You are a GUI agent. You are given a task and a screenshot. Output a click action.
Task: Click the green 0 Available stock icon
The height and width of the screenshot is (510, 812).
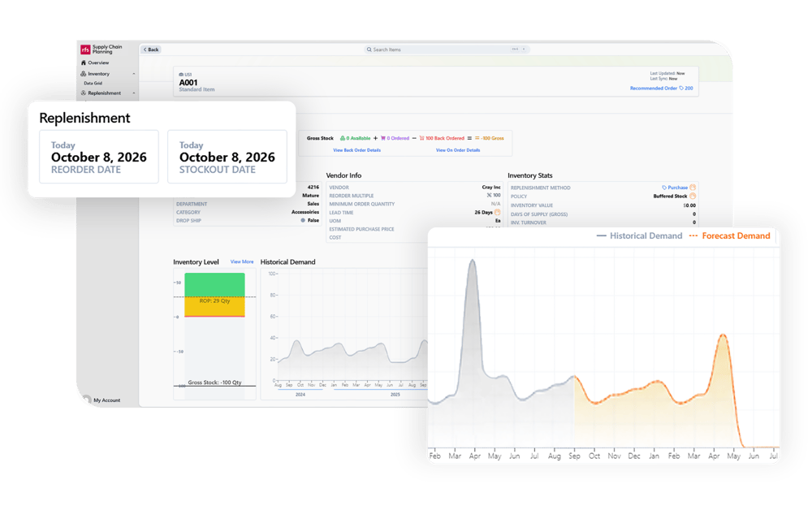pos(343,138)
